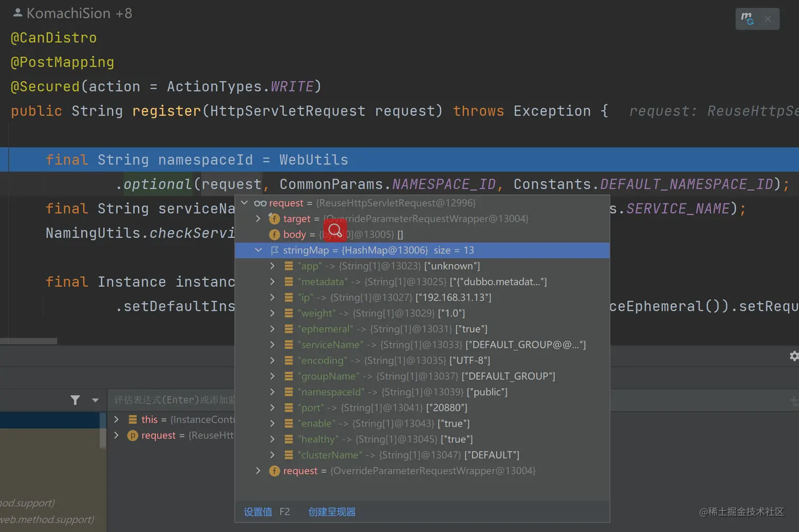Click the @CanDistro annotation in code
Screen dimensions: 799x532
click(53, 38)
